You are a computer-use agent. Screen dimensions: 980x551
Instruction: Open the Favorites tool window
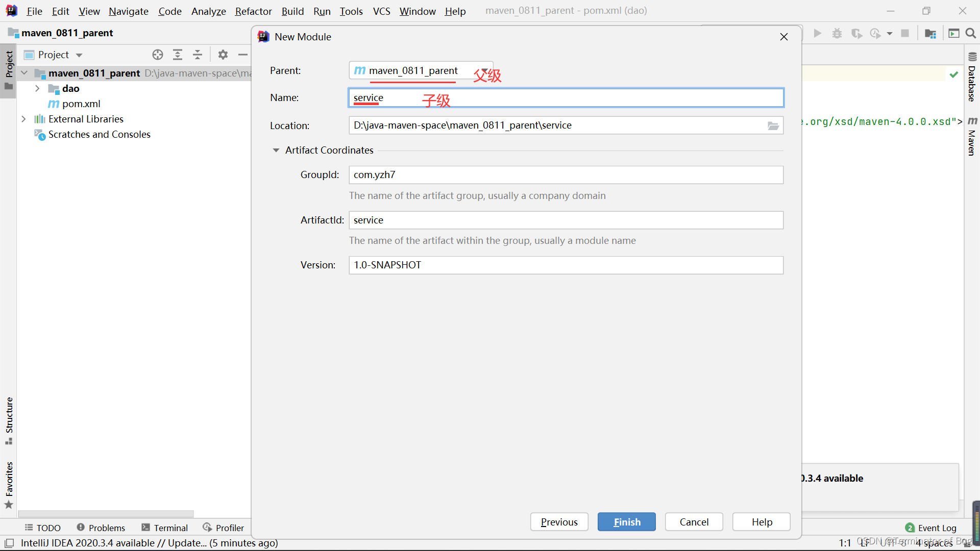click(x=9, y=485)
